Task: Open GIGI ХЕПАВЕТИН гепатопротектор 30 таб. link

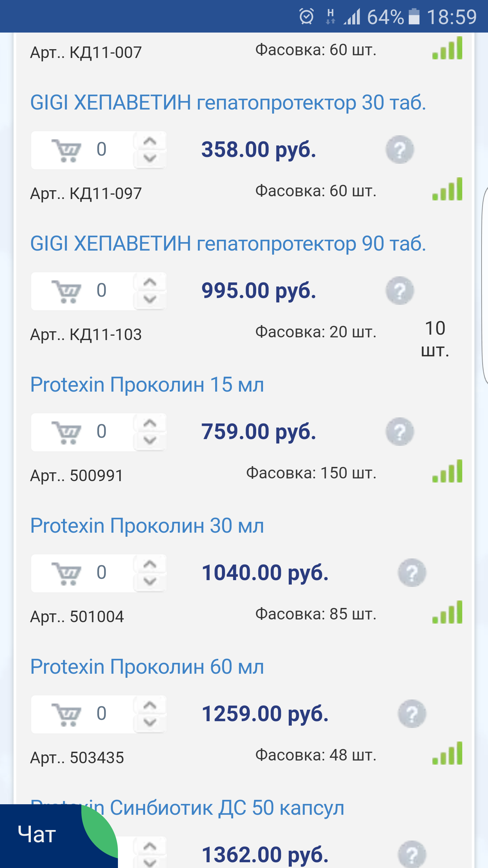Action: (228, 102)
